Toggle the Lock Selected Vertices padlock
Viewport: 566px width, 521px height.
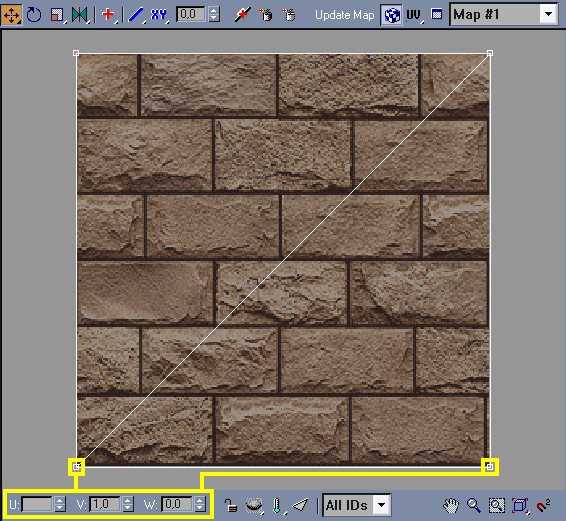click(x=231, y=505)
